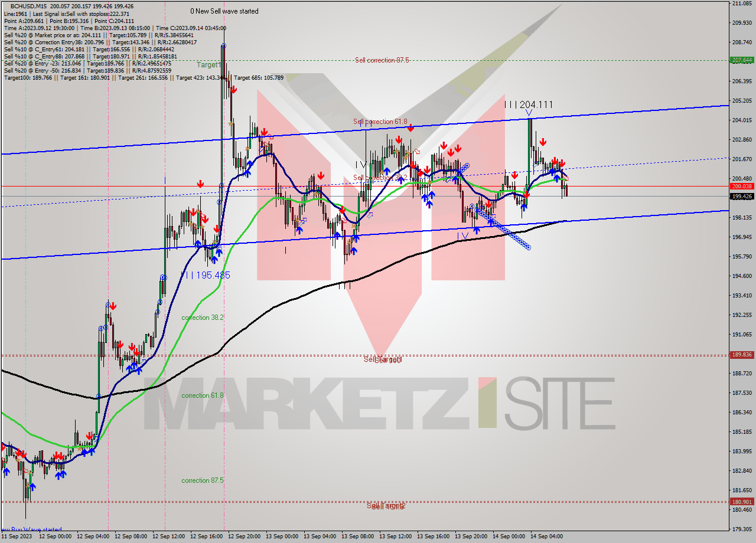Click the green 207.644 price tag
Viewport: 756px width, 543px height.
[742, 60]
